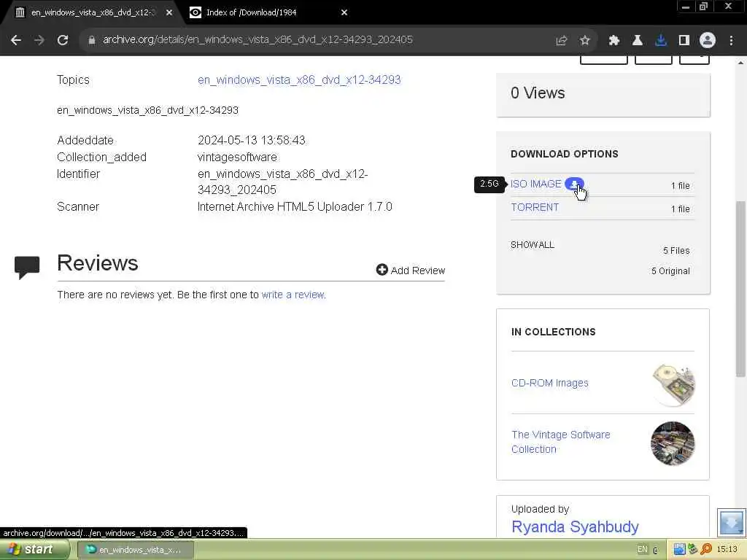Viewport: 747px width, 560px height.
Task: Open The Vintage Software Collection link
Action: pos(560,442)
